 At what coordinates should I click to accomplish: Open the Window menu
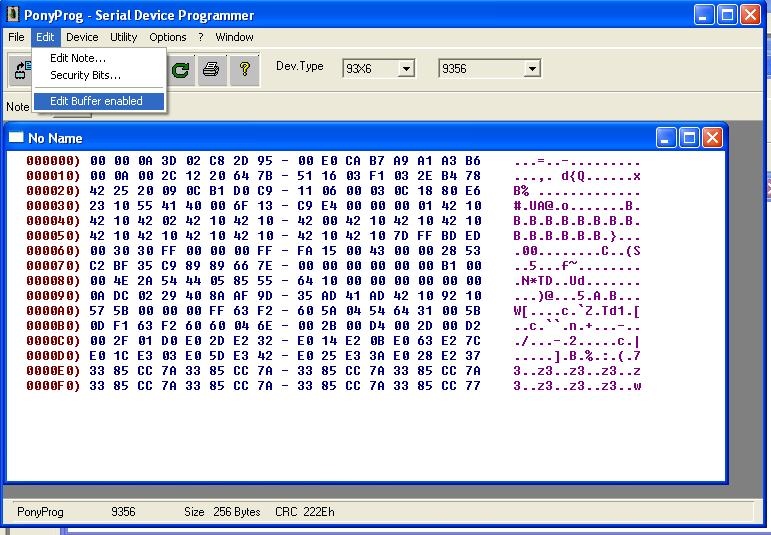click(x=235, y=37)
